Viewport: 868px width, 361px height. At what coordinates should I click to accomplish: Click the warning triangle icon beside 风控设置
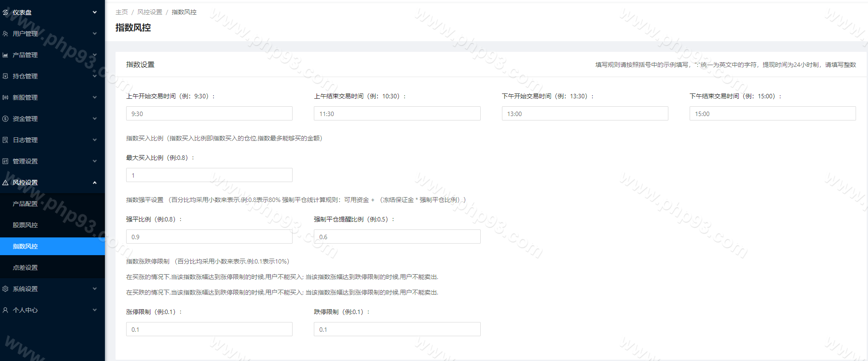click(x=5, y=182)
